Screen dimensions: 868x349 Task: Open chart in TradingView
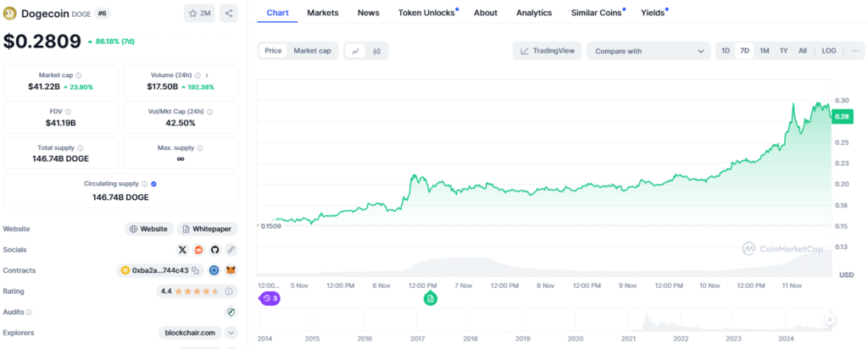coord(548,51)
